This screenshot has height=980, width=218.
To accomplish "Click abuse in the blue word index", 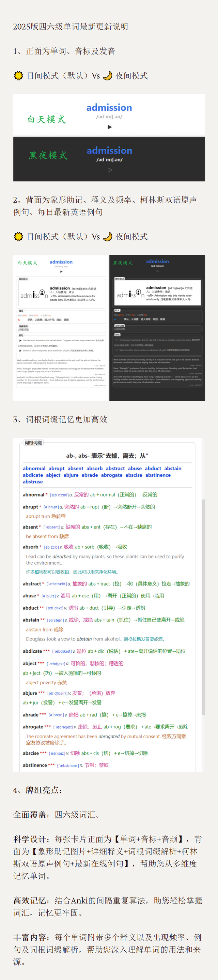I will 135,468.
